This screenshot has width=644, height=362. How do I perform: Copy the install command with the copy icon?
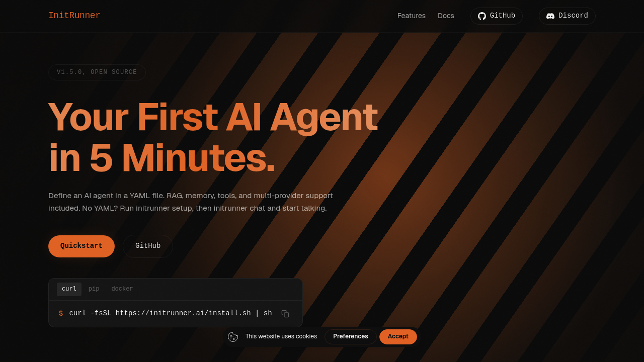[285, 314]
